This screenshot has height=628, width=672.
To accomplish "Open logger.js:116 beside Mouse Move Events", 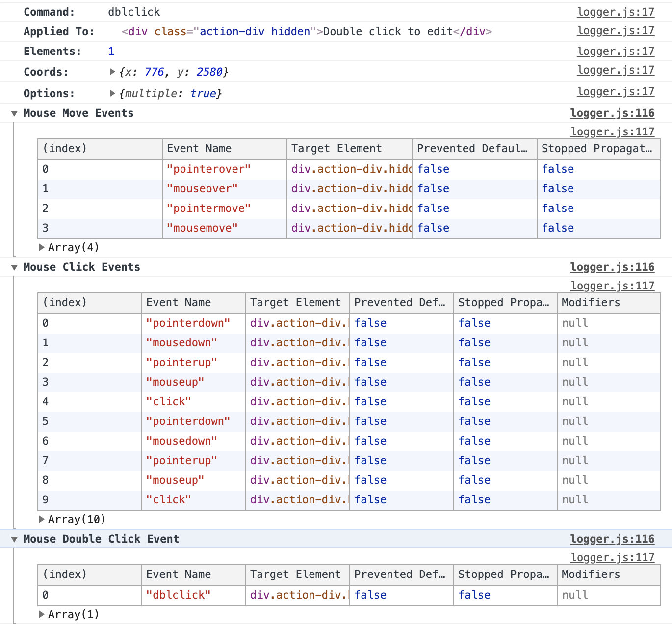I will pyautogui.click(x=612, y=113).
